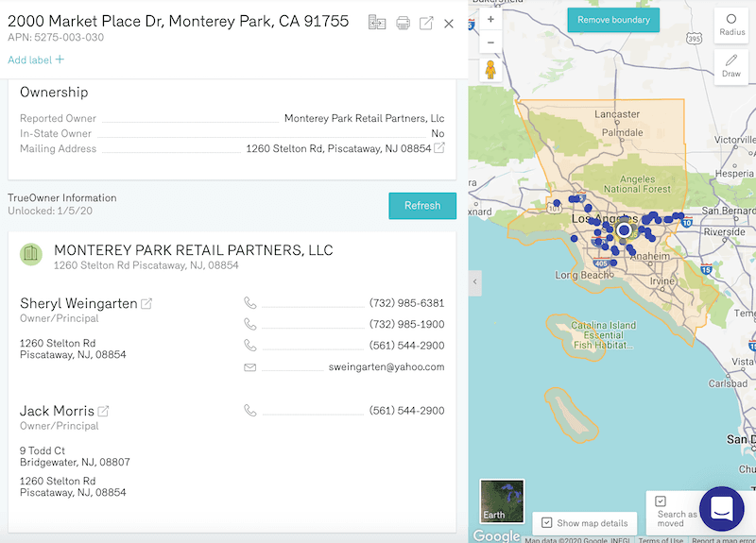Click the compare properties icon in header

pyautogui.click(x=377, y=23)
